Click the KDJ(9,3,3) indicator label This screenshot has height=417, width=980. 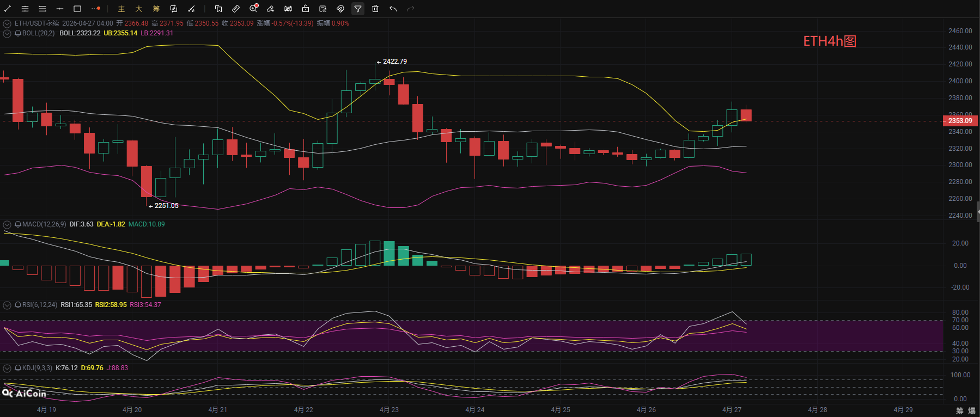[x=37, y=368]
